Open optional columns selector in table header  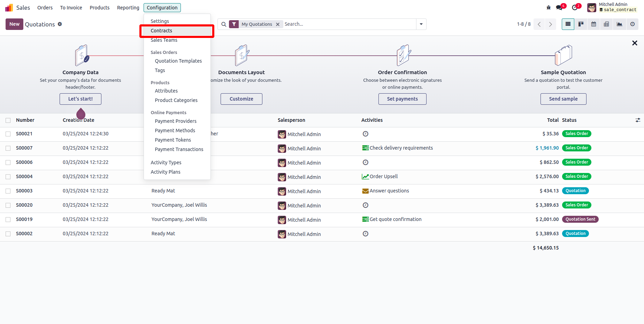coord(638,120)
